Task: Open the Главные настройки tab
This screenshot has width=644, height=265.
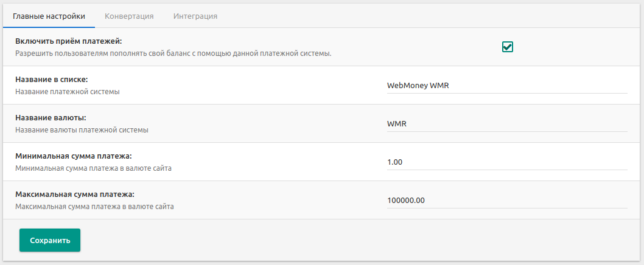Action: click(x=49, y=16)
